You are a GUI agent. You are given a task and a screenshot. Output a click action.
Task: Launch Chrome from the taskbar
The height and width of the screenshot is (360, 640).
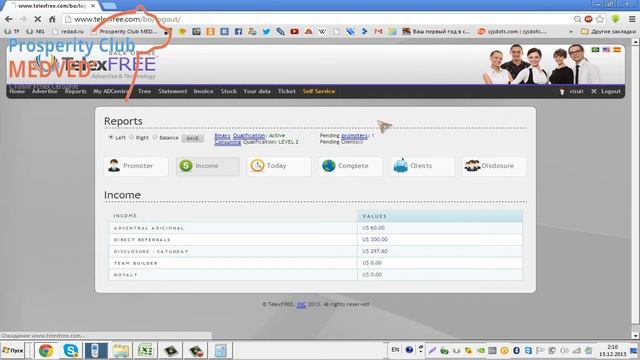46,351
